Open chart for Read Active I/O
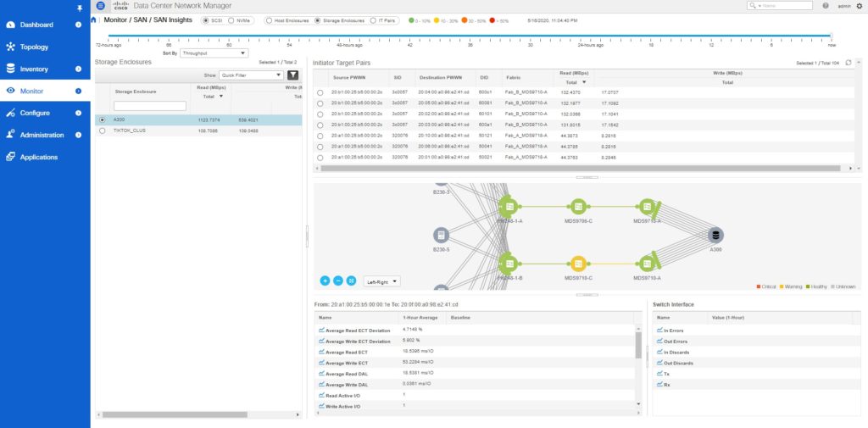Viewport: 868px width, 428px height. (x=321, y=395)
